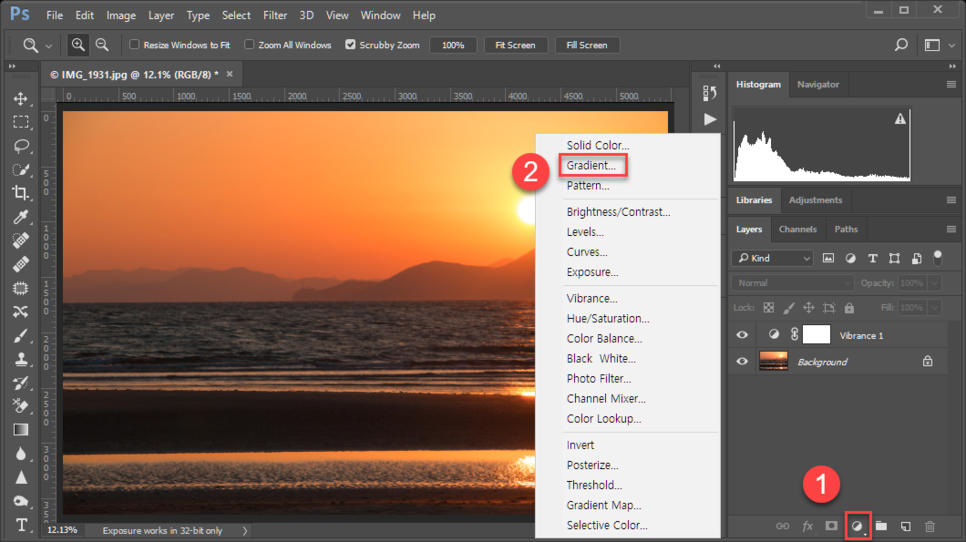This screenshot has height=542, width=966.
Task: Choose Hue/Saturation... adjustment
Action: click(608, 318)
